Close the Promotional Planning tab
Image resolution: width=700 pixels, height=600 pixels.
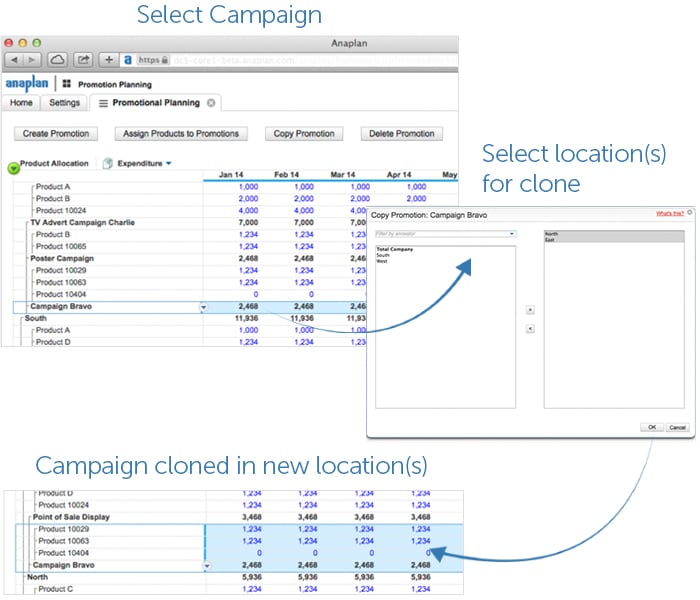point(211,103)
